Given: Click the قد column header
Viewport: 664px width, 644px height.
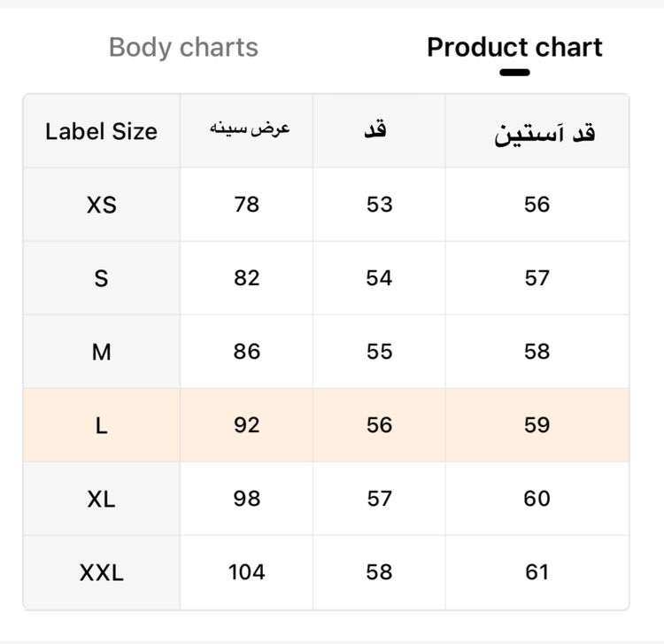Looking at the screenshot, I should pyautogui.click(x=375, y=128).
